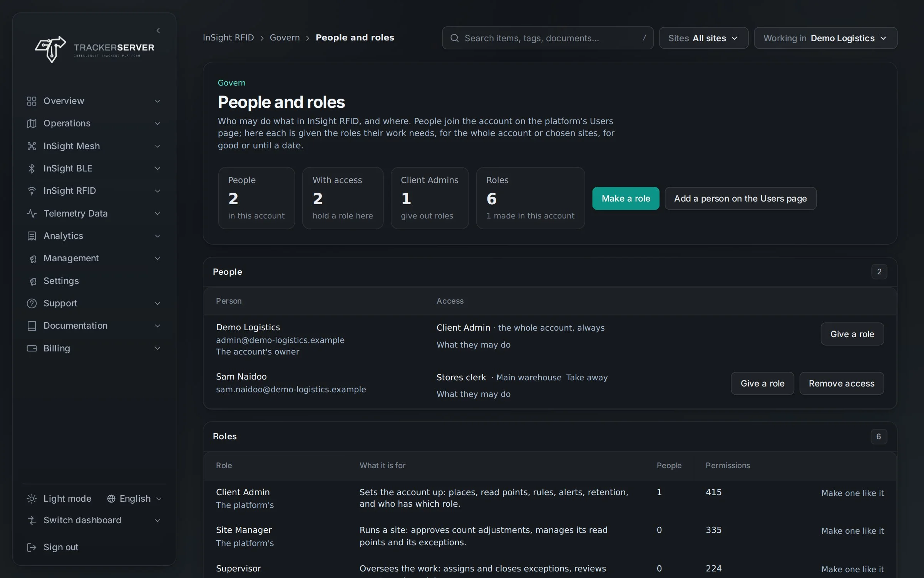Click admin@demo-logistics.example email
Screen dimensions: 924x578
pos(280,340)
